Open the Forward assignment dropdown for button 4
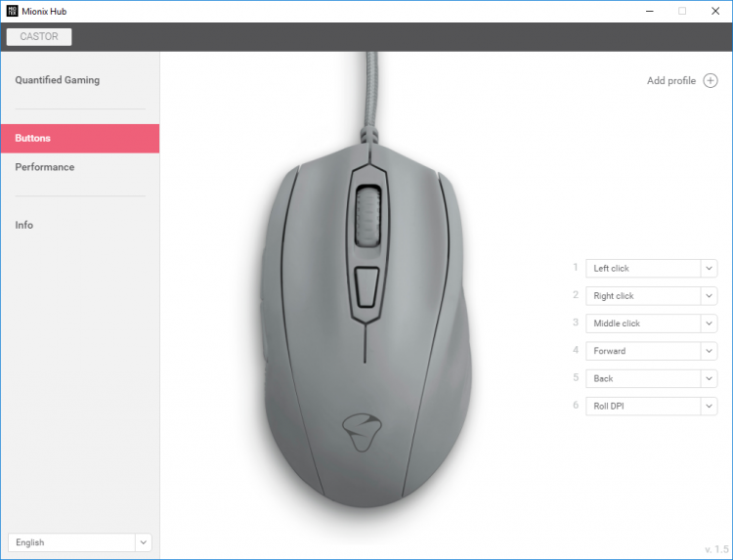 651,351
